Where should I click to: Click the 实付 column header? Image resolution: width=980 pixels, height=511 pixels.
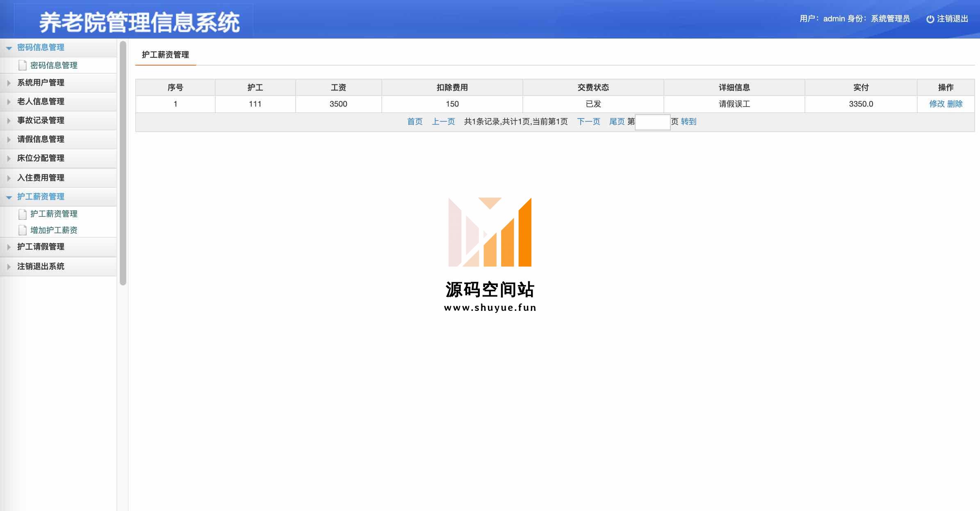861,88
